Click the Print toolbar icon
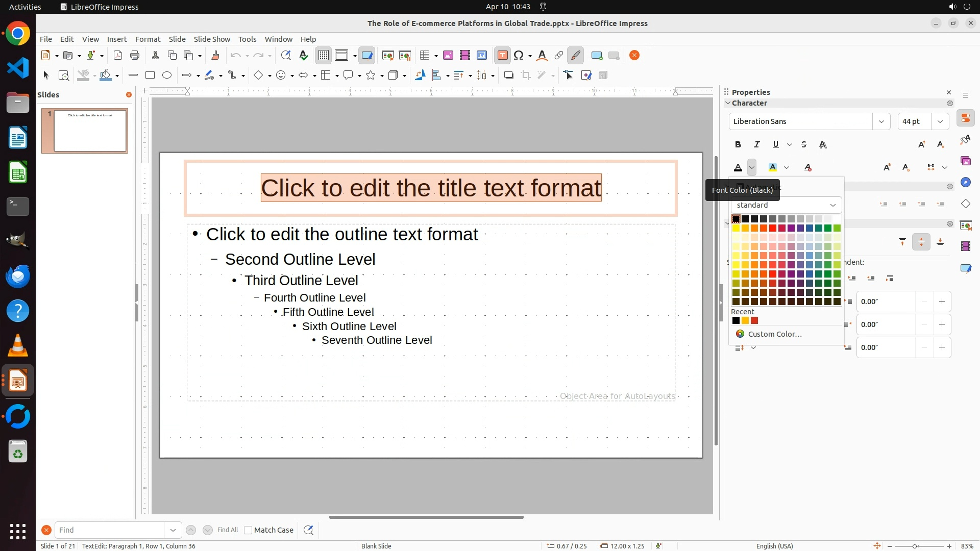 [135, 56]
